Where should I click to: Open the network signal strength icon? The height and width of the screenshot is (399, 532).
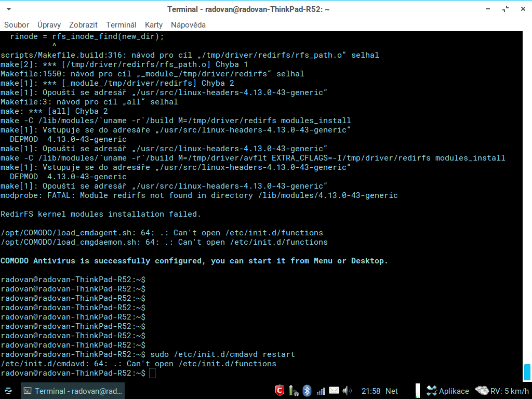click(x=321, y=391)
